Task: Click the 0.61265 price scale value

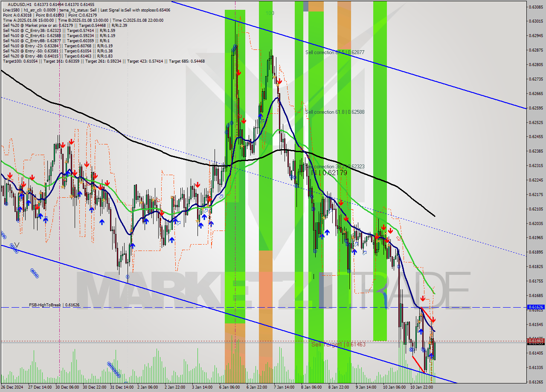Action: pos(536,382)
